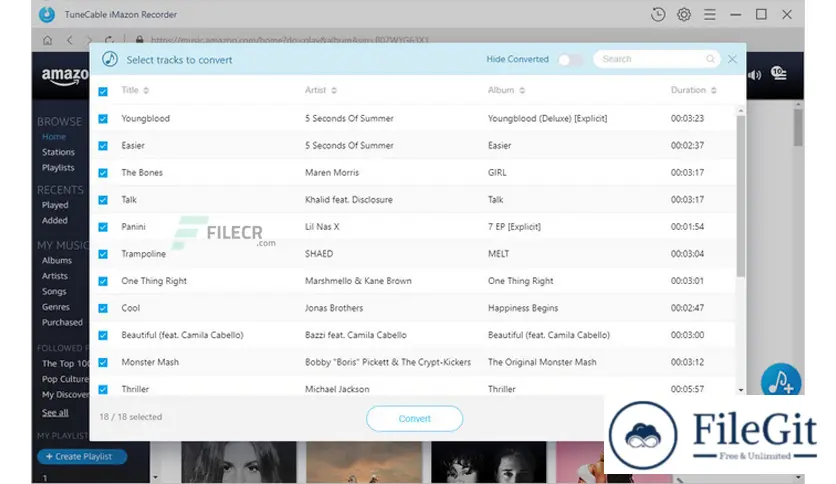Uncheck the Cool track checkbox
Screen dimensions: 836x484
pos(103,309)
